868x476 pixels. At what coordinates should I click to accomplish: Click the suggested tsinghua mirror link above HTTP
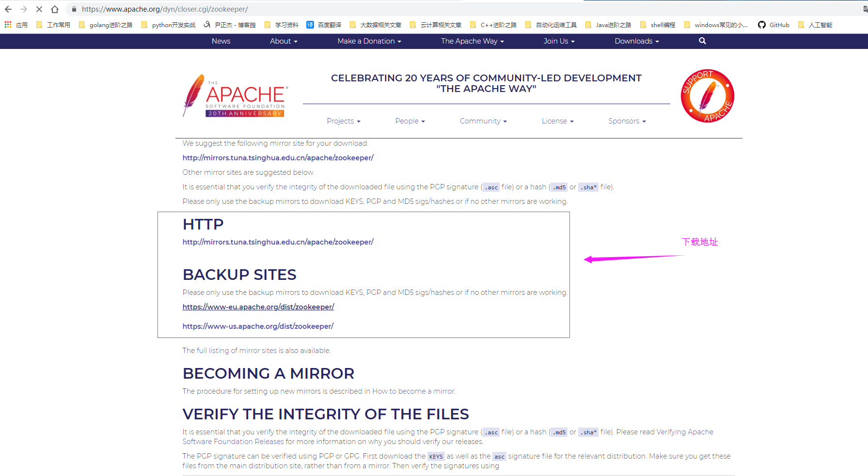pos(278,158)
